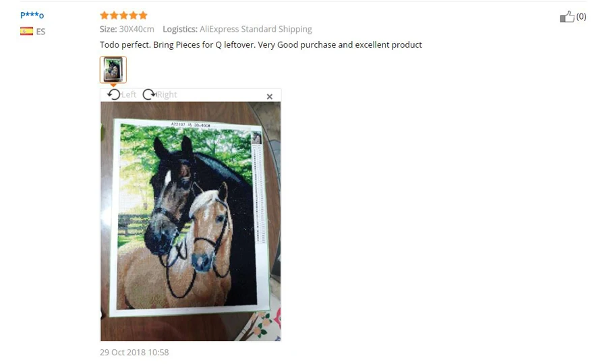The width and height of the screenshot is (607, 364).
Task: Click the 29 Oct 2018 review date
Action: click(134, 353)
